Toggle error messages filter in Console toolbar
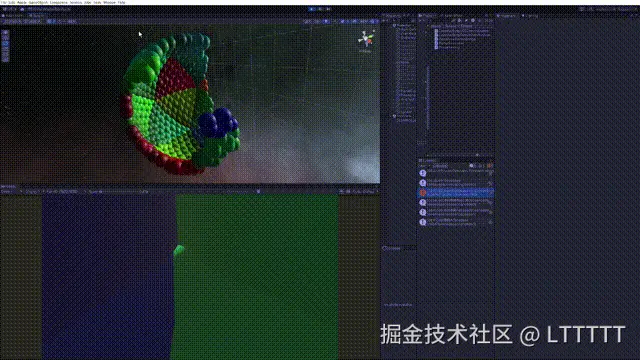The height and width of the screenshot is (360, 640). [x=490, y=166]
